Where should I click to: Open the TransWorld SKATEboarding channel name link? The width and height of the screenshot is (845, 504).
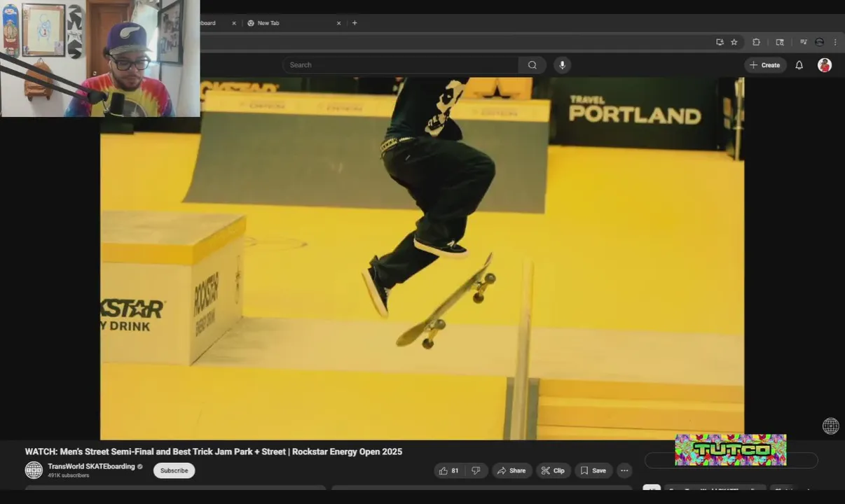91,467
